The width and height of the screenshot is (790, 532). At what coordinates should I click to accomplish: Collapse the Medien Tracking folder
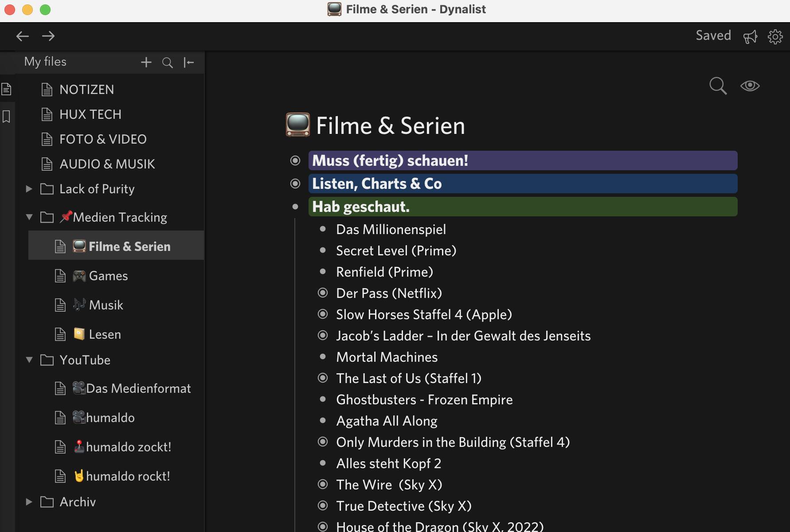coord(29,217)
